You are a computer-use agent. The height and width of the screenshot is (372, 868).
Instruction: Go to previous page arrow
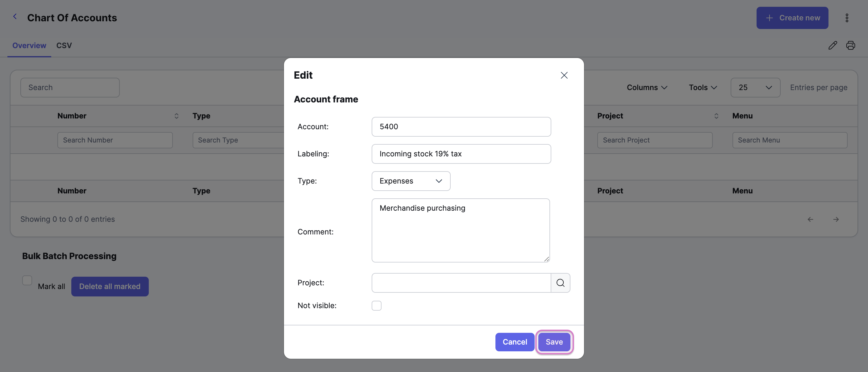pos(810,220)
